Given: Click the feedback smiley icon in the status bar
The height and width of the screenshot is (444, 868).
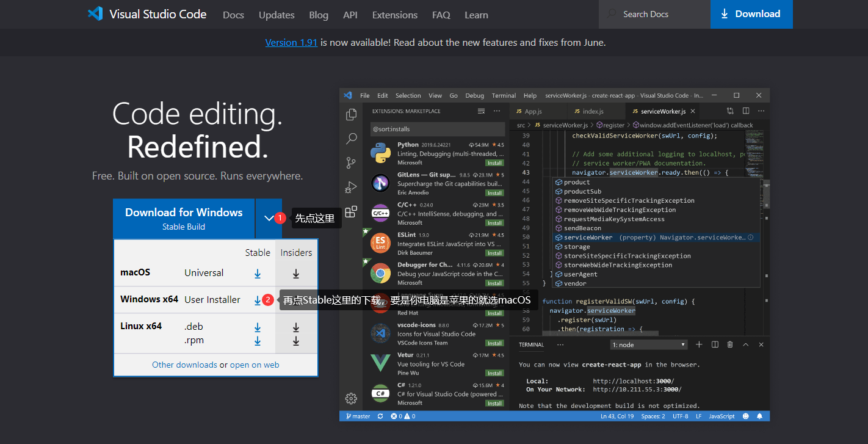Looking at the screenshot, I should [x=745, y=416].
